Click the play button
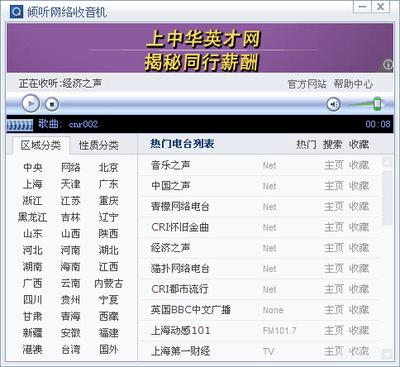Image resolution: width=400 pixels, height=367 pixels. pyautogui.click(x=31, y=104)
